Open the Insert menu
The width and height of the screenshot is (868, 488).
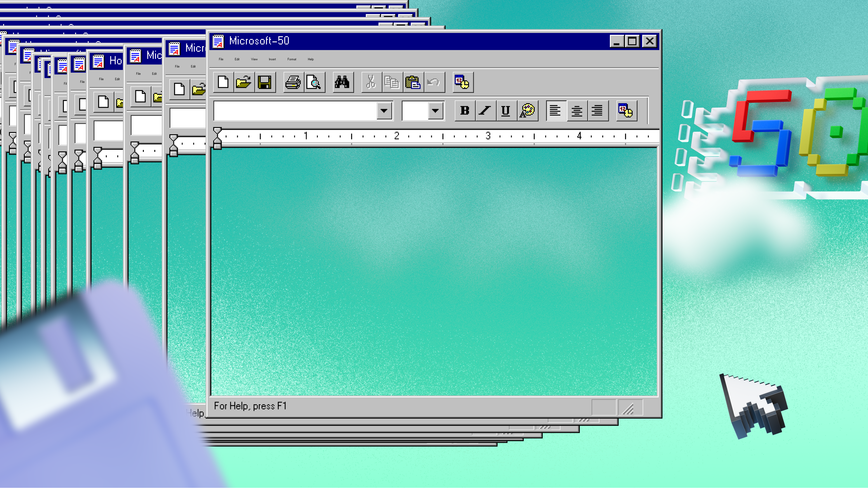tap(272, 59)
